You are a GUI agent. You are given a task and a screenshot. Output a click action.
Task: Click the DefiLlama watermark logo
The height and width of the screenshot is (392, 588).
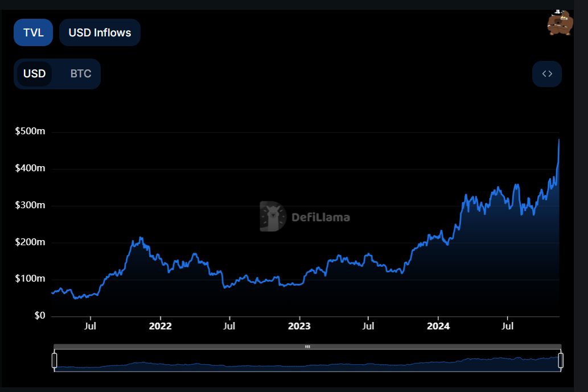[273, 217]
